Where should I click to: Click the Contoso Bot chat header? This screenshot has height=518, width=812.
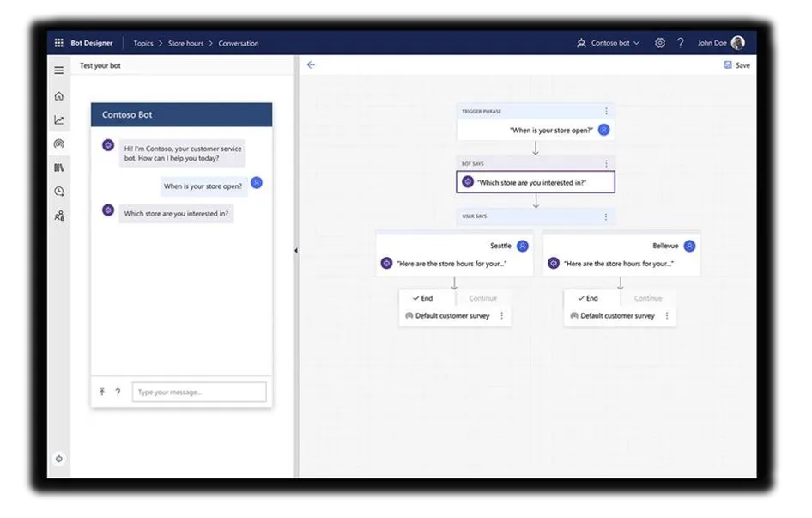[x=181, y=114]
